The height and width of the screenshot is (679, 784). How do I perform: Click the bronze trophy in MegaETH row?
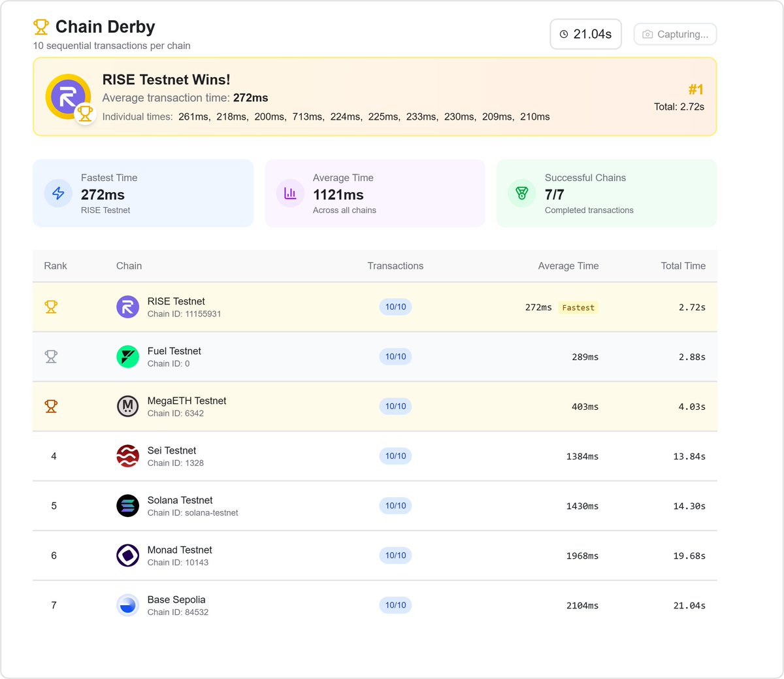[x=51, y=406]
